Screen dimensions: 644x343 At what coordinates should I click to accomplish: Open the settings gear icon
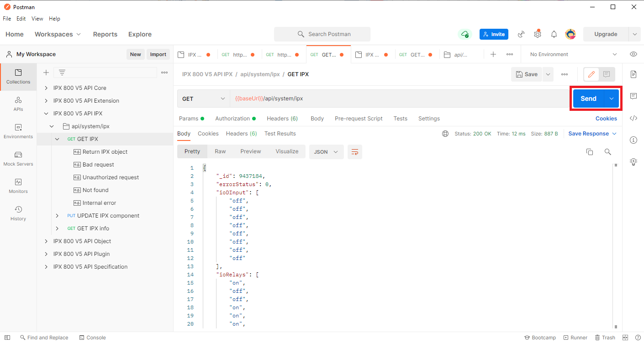click(x=538, y=34)
